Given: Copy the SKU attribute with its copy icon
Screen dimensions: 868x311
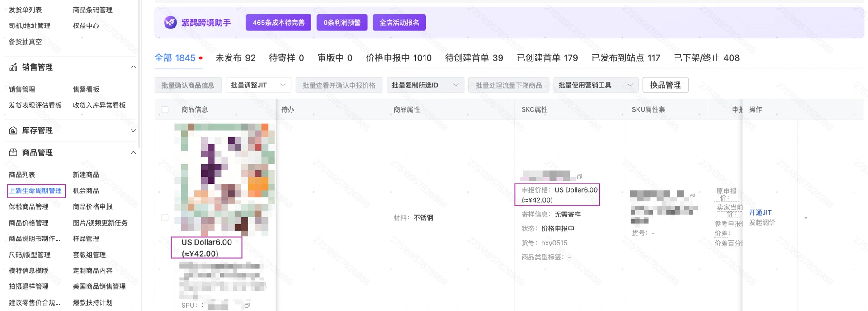Looking at the screenshot, I should point(692,196).
